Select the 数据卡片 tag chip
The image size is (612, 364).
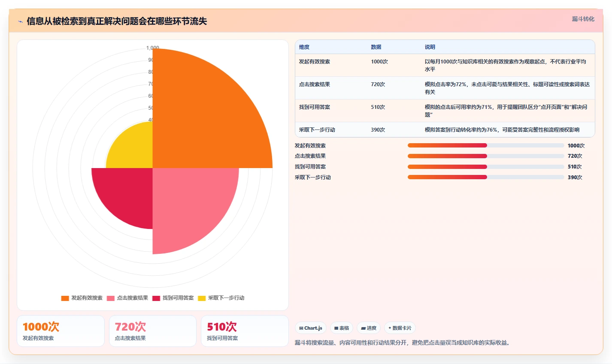pyautogui.click(x=400, y=328)
